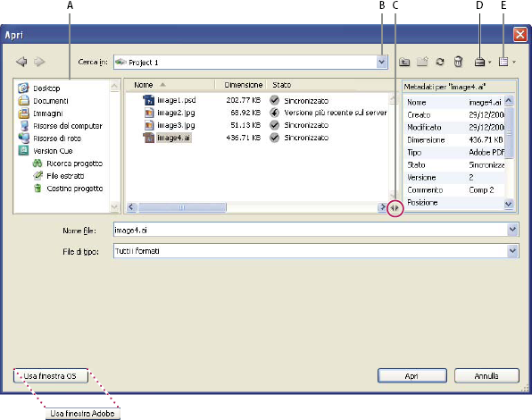This screenshot has width=532, height=420.
Task: Open the Project Tools briefcase menu
Action: tap(482, 63)
